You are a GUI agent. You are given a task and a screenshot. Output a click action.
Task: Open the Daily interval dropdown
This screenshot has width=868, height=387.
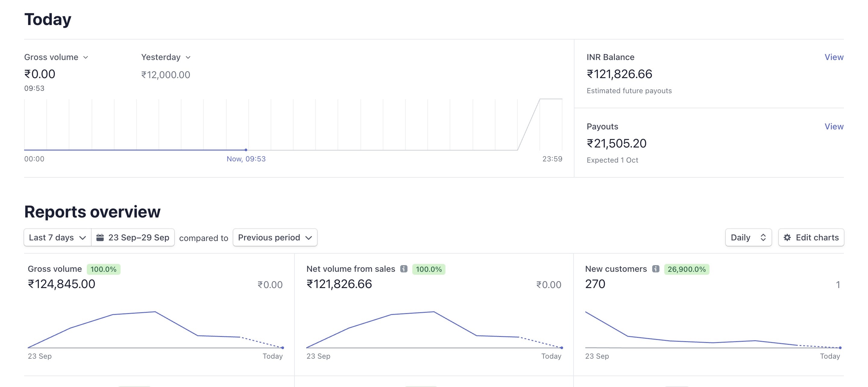[744, 237]
